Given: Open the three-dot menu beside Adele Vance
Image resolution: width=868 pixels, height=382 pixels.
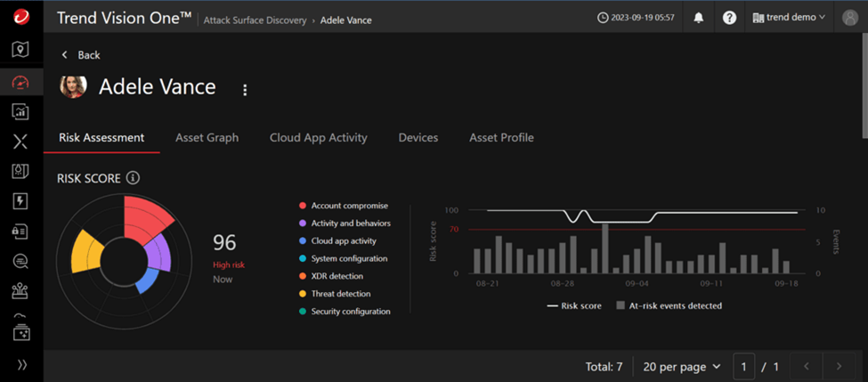Looking at the screenshot, I should click(x=245, y=90).
